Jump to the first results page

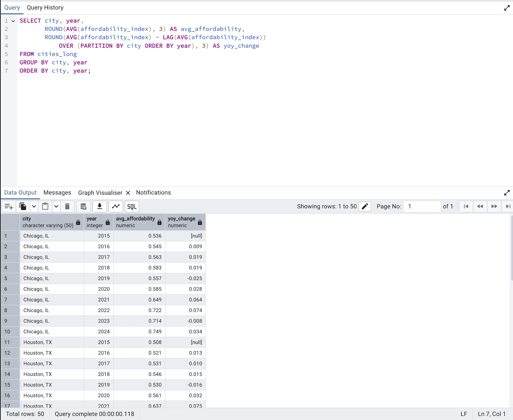tap(466, 206)
